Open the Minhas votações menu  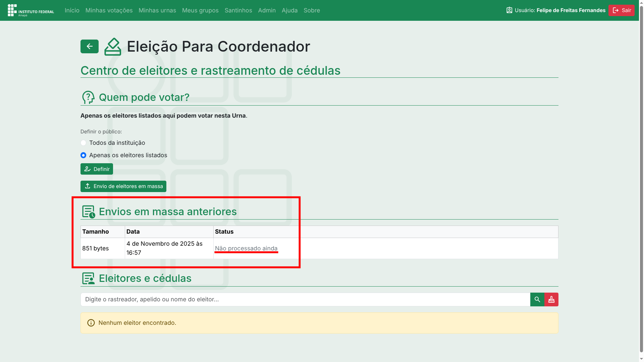click(109, 10)
